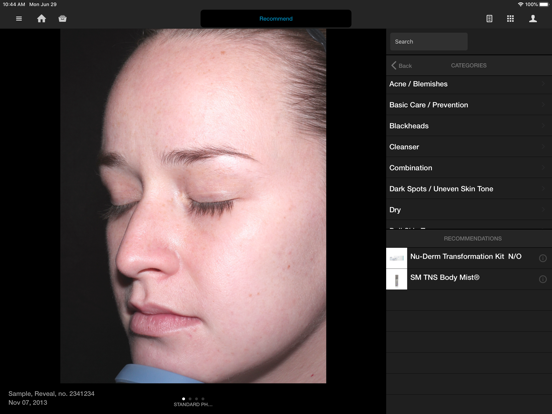Tap the SM TNS Body Mist thumbnail
The width and height of the screenshot is (552, 414).
(397, 280)
